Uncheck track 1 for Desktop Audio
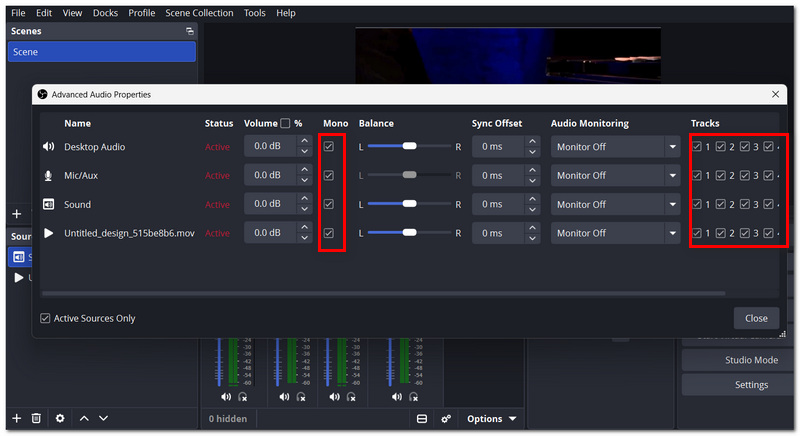Screen dimensions: 800x436 (x=697, y=147)
